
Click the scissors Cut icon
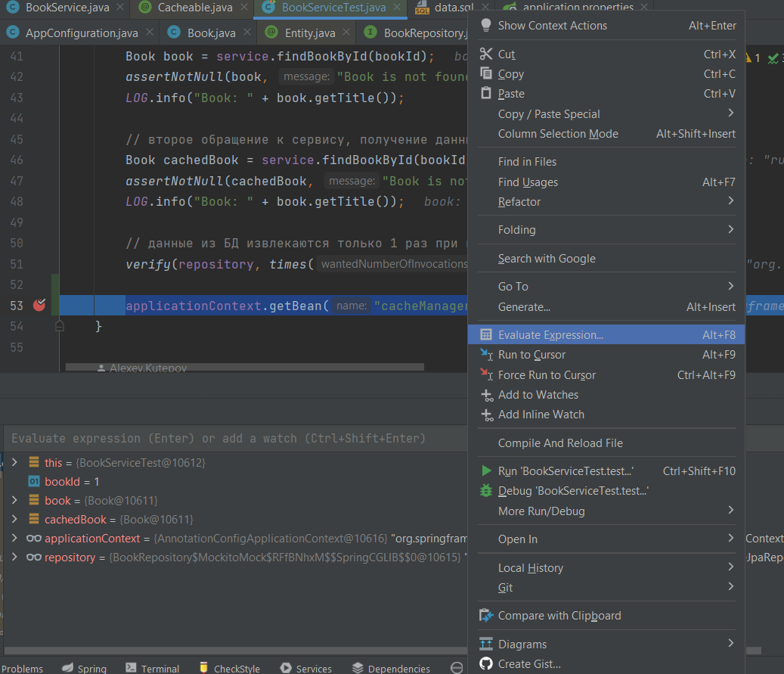(485, 54)
